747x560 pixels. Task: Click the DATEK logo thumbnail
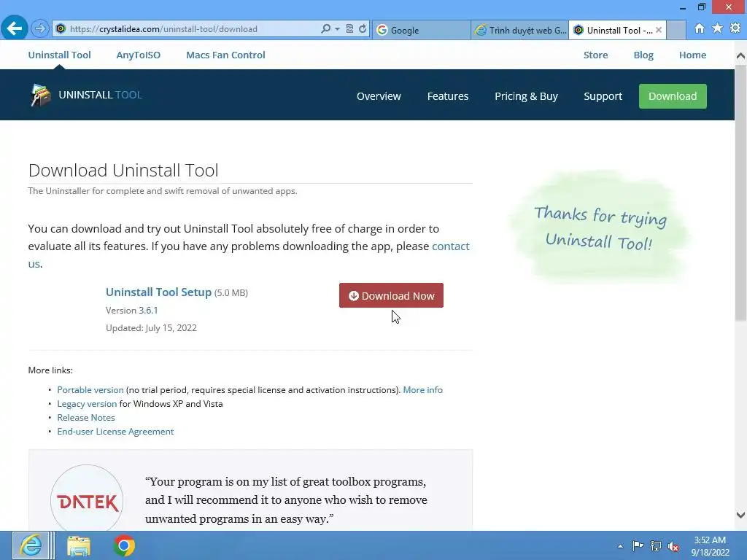87,500
